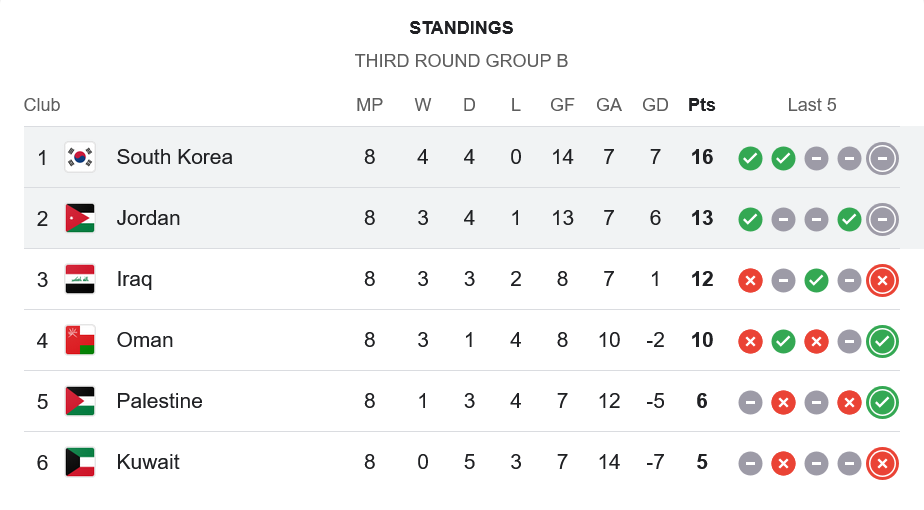Click the GD column header
924x510 pixels.
(655, 105)
